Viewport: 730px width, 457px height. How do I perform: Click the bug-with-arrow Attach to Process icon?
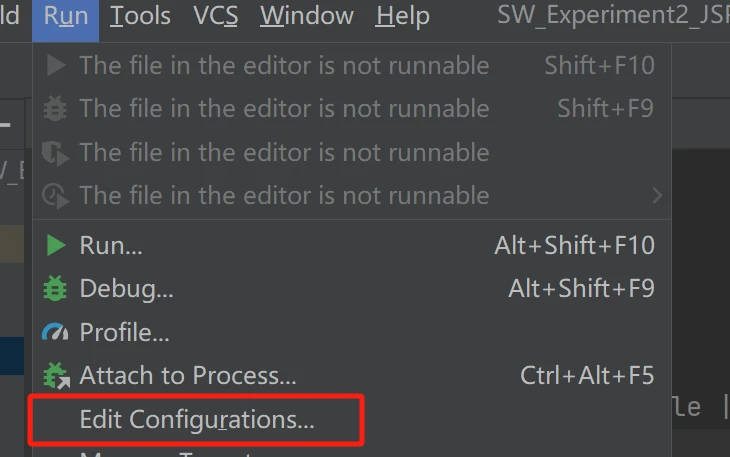click(56, 376)
